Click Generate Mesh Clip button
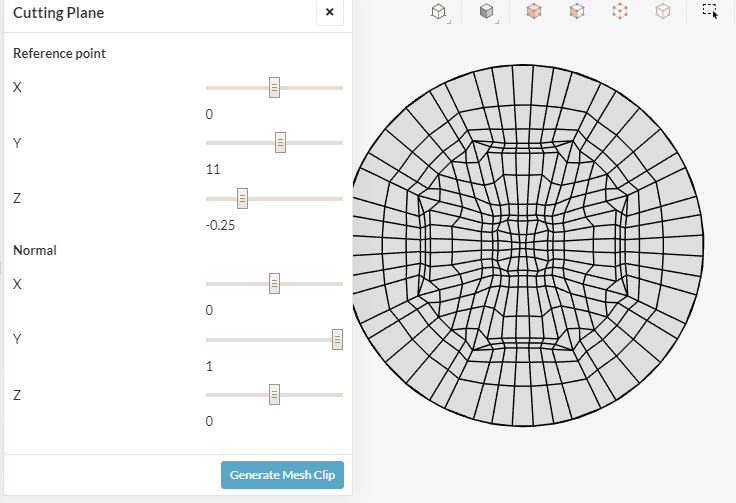Image resolution: width=736 pixels, height=503 pixels. (x=282, y=475)
